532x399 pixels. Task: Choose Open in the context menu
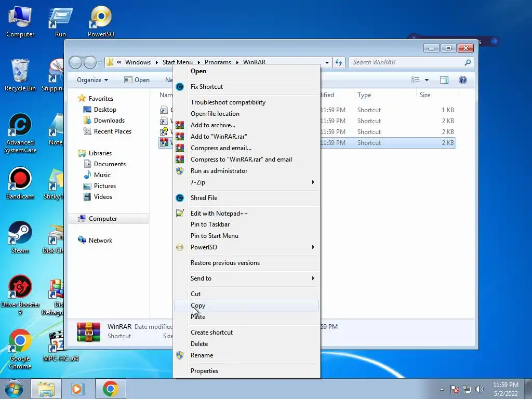pos(247,71)
